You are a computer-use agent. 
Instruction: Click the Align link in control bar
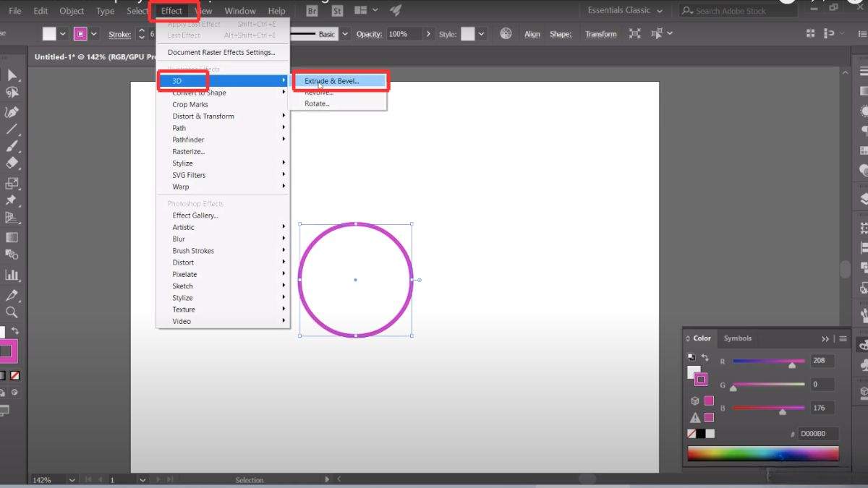(532, 34)
